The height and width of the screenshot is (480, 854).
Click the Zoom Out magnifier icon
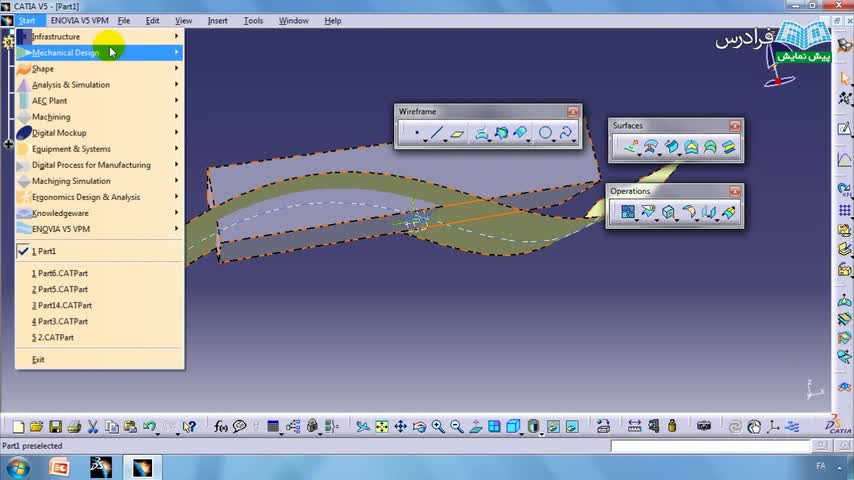[456, 427]
